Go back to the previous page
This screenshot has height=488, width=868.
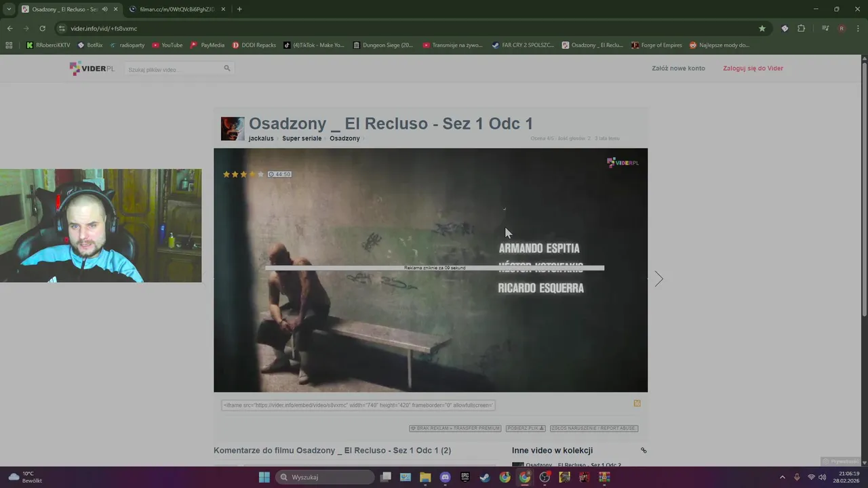pyautogui.click(x=9, y=28)
